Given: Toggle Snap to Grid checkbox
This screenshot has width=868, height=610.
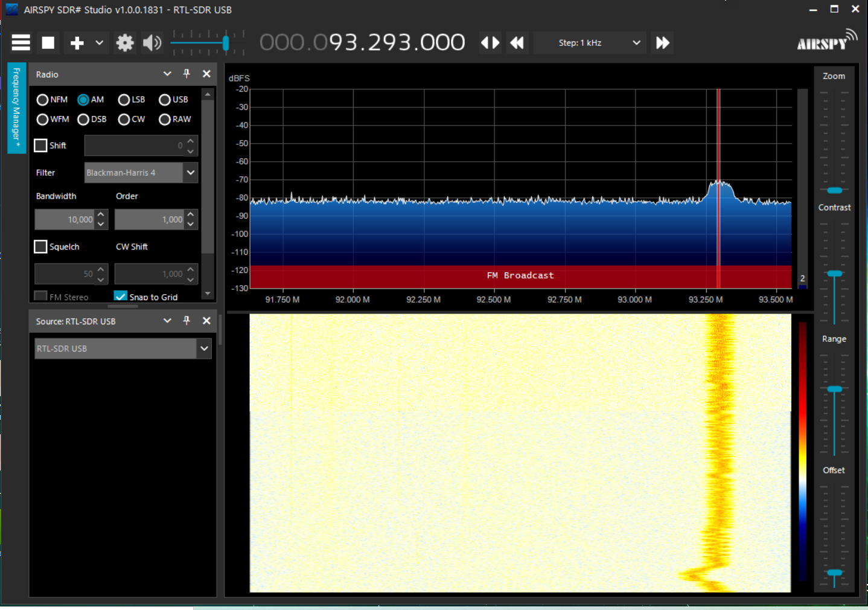Looking at the screenshot, I should coord(121,296).
